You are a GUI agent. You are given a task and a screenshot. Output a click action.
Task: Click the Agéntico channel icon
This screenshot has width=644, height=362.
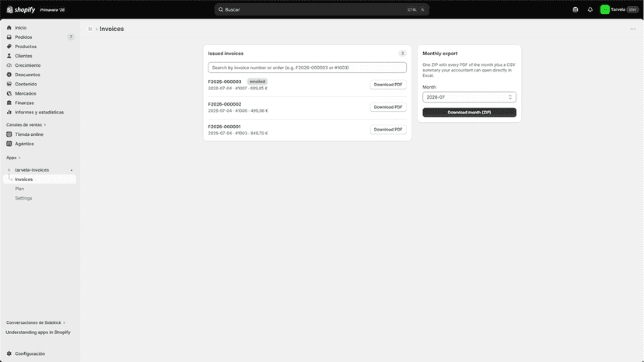[x=9, y=144]
